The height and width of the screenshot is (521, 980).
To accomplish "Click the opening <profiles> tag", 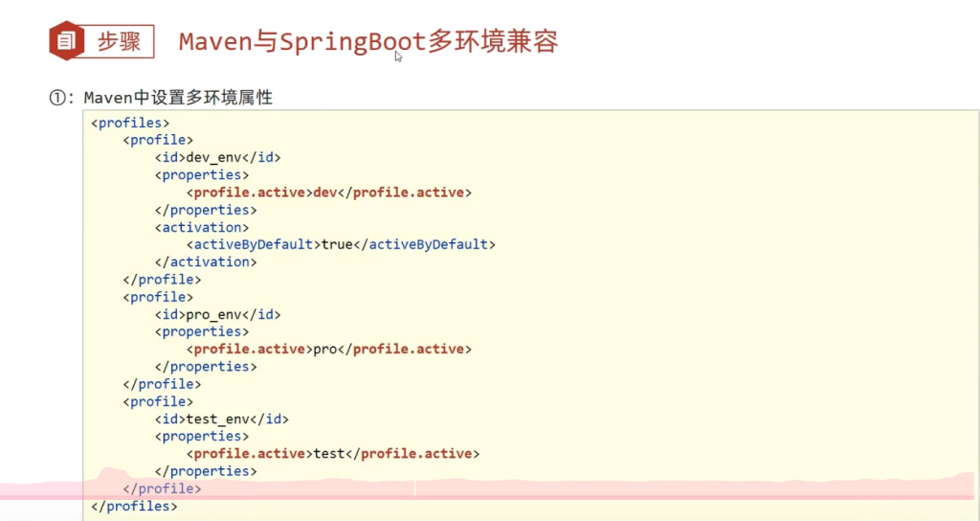I will (x=130, y=123).
